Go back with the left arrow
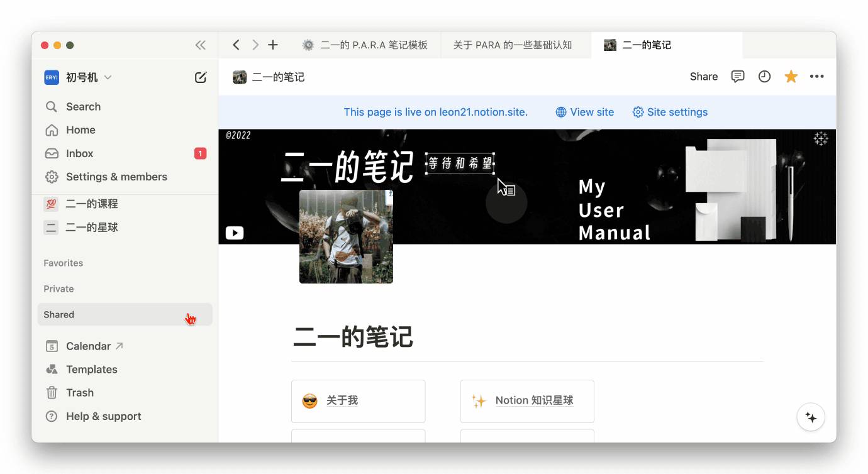This screenshot has width=868, height=474. pos(236,45)
